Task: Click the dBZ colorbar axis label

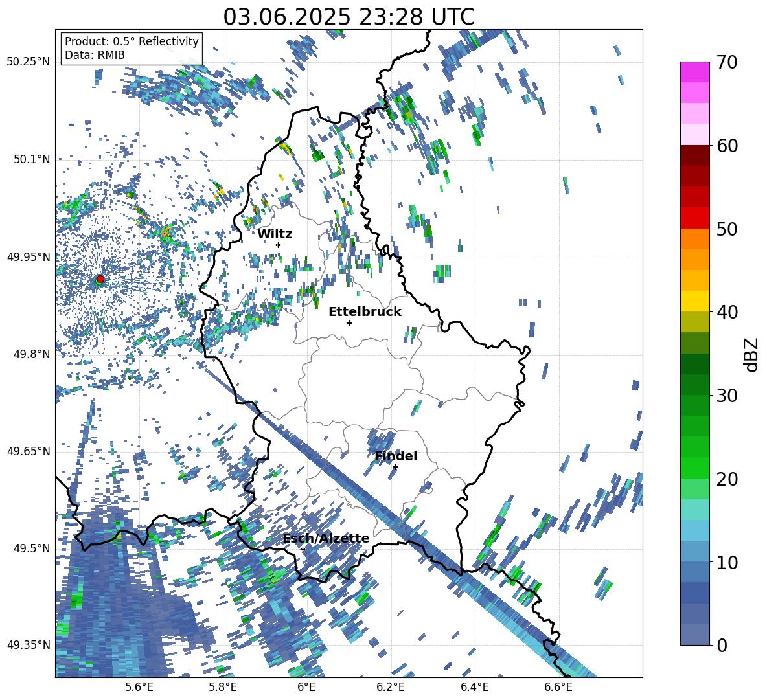Action: [x=752, y=354]
